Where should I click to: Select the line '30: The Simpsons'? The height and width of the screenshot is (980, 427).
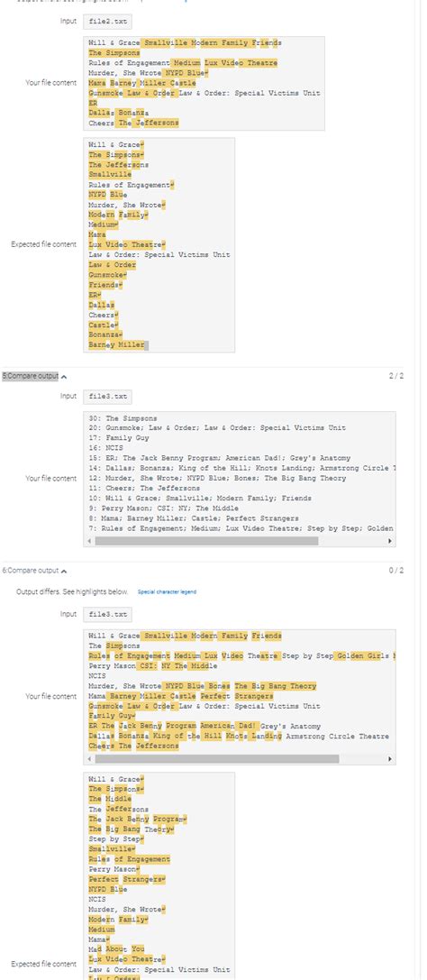(x=123, y=418)
